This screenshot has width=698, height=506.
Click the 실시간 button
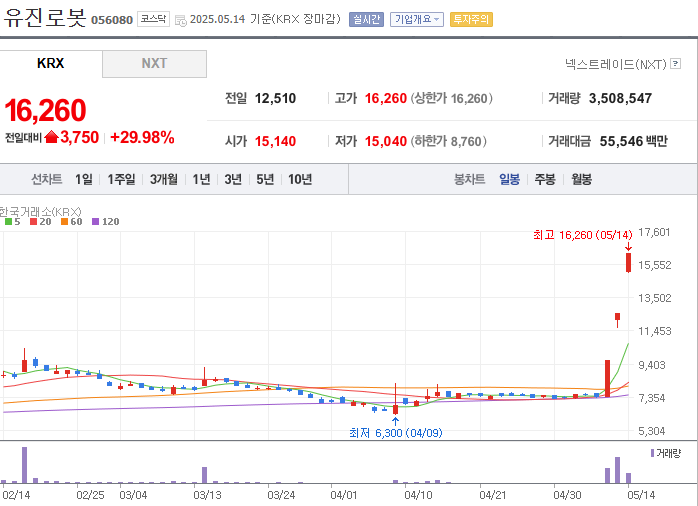(366, 20)
